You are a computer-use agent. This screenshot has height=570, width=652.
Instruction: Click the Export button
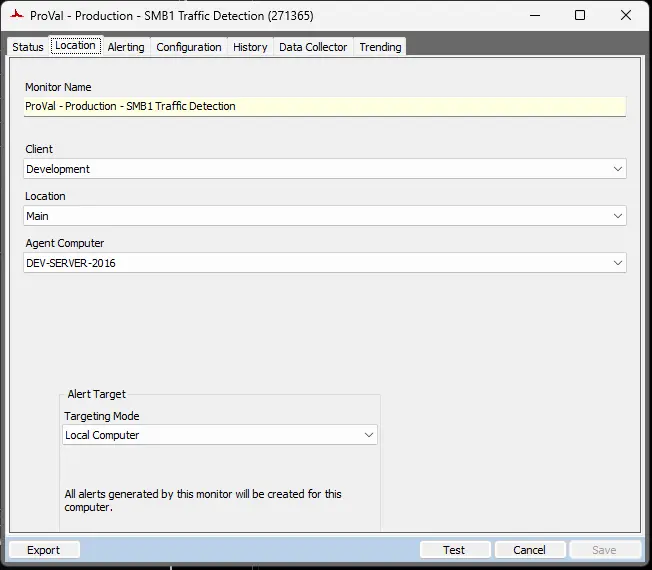point(44,550)
